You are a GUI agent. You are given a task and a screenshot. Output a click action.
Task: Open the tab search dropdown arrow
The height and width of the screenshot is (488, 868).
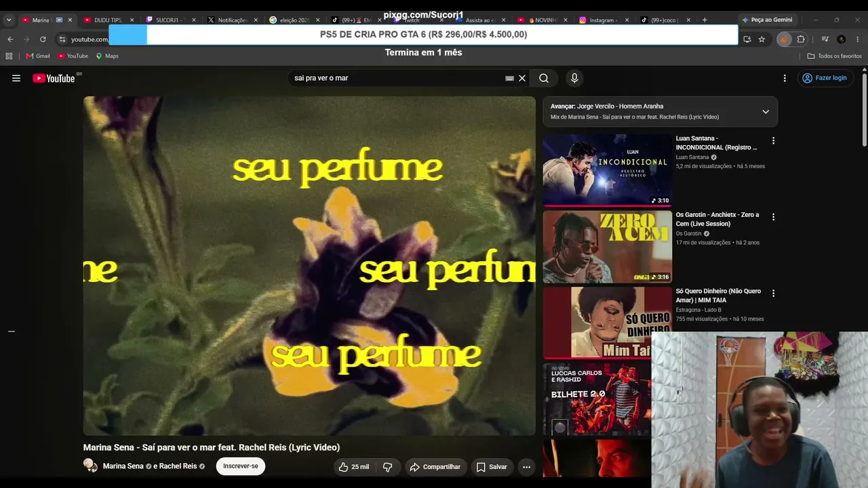click(x=9, y=20)
